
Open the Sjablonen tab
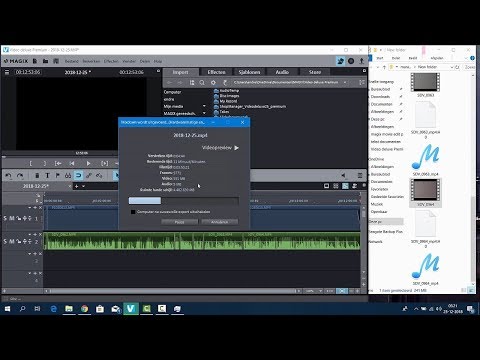tap(249, 72)
